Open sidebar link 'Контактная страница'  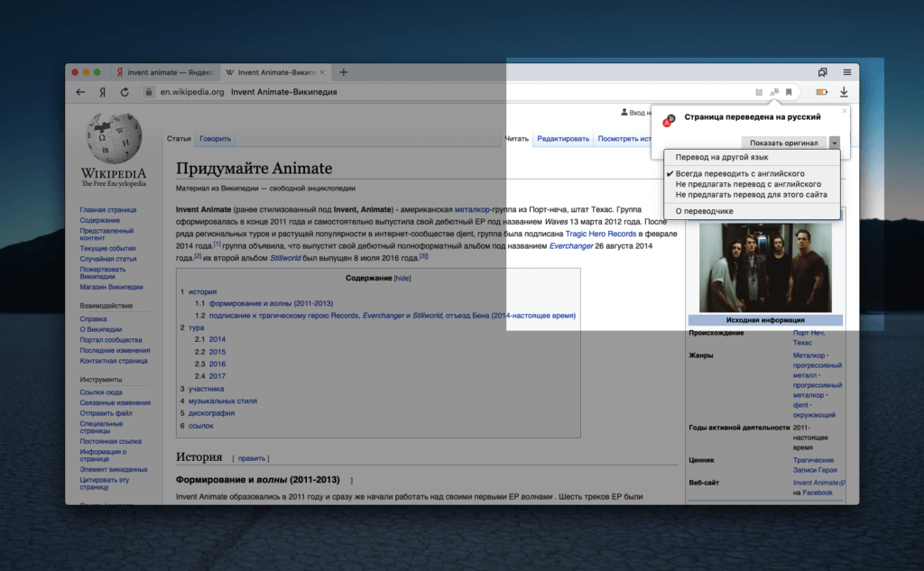tap(114, 361)
